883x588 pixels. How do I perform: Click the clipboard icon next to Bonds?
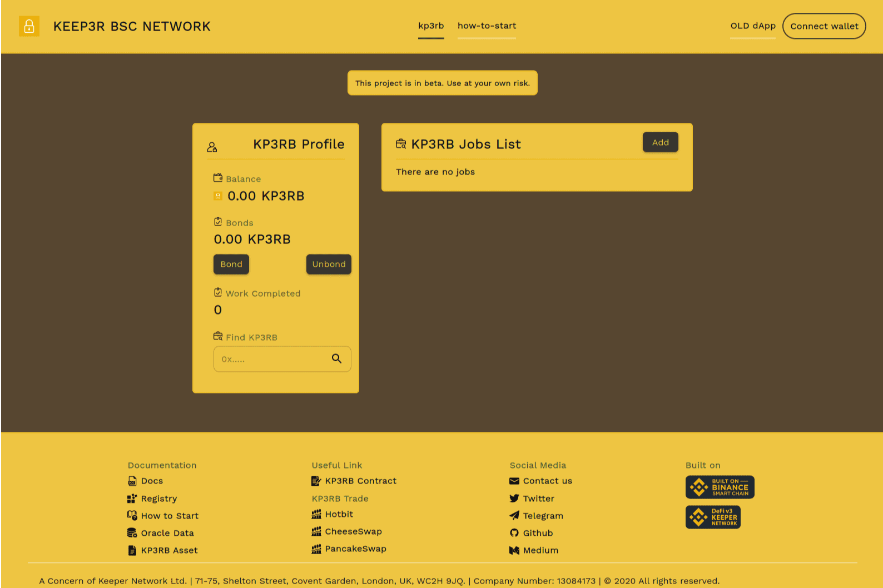point(218,222)
